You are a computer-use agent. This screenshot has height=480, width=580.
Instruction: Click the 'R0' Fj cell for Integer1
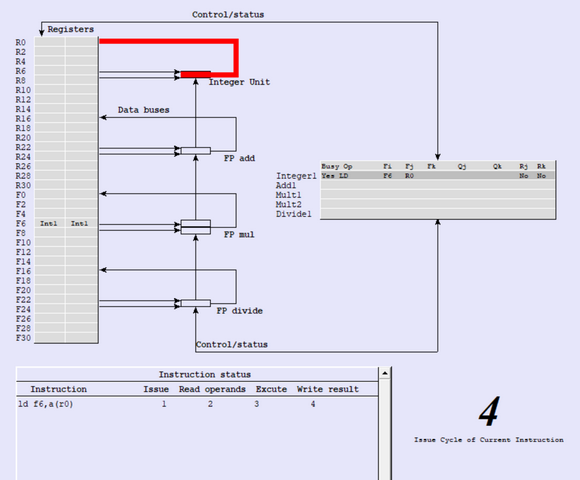pos(409,176)
